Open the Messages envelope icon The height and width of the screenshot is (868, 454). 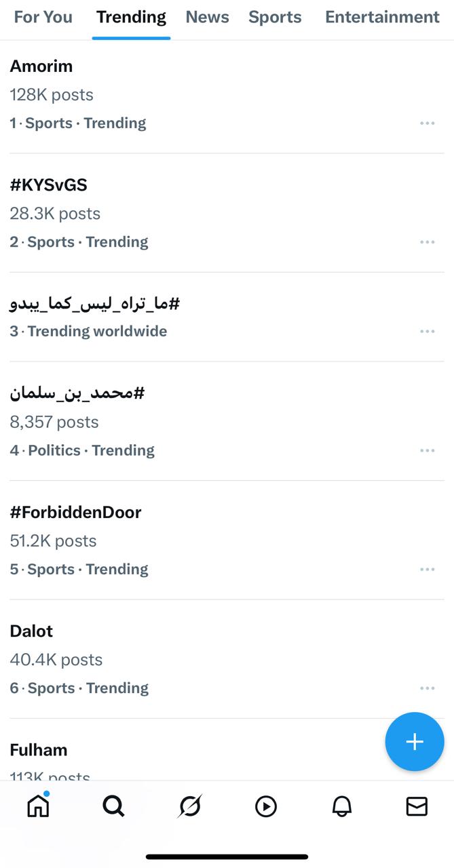click(x=417, y=806)
